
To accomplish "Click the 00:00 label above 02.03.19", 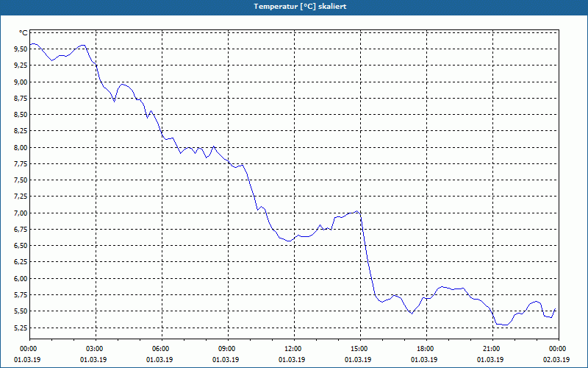I will tap(559, 349).
